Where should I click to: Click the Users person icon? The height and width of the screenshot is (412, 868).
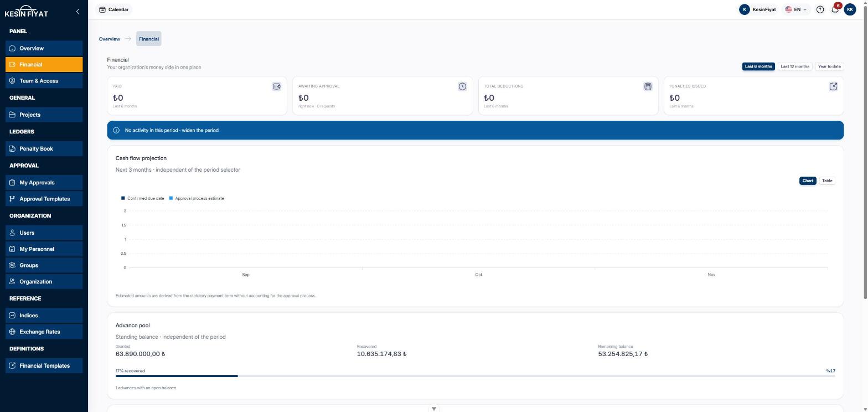tap(13, 233)
